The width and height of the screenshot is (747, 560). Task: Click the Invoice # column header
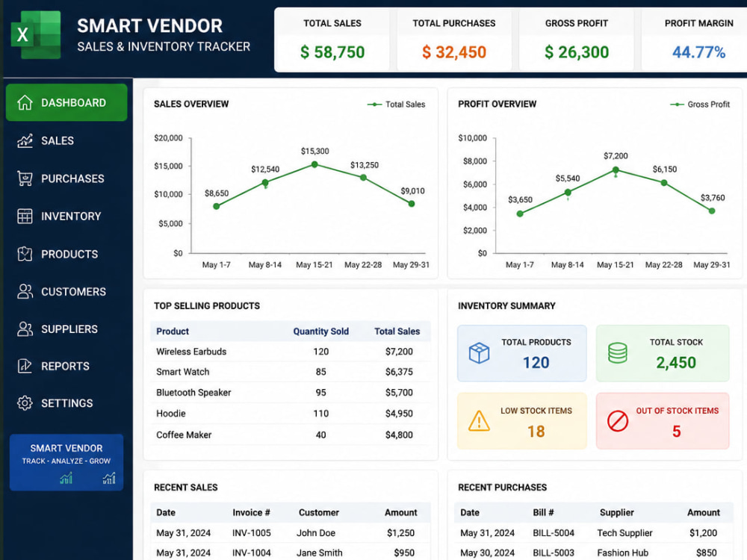[x=251, y=513]
